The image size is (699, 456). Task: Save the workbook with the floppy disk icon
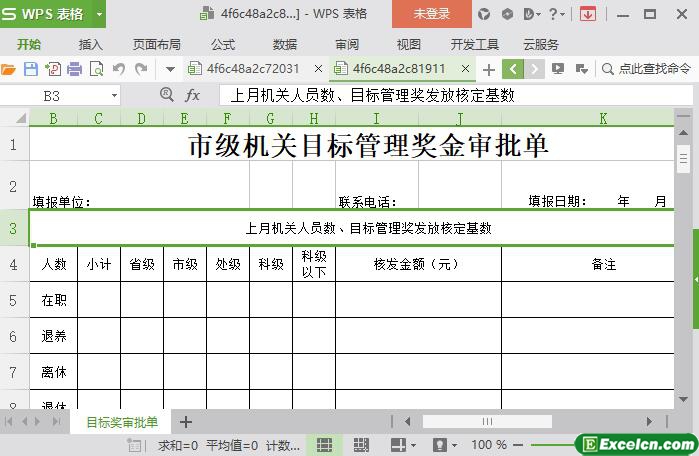[x=30, y=69]
